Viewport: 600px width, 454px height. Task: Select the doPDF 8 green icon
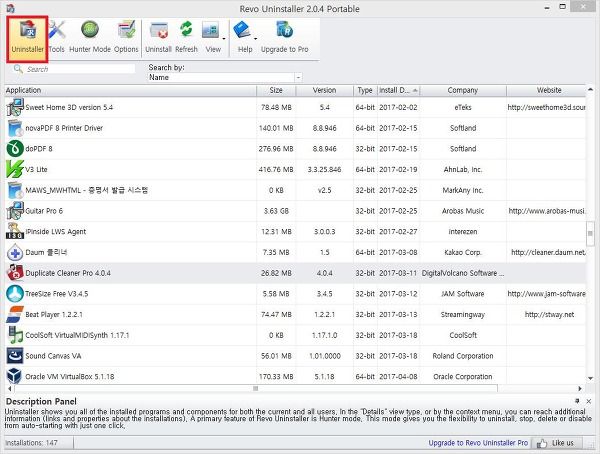point(15,149)
